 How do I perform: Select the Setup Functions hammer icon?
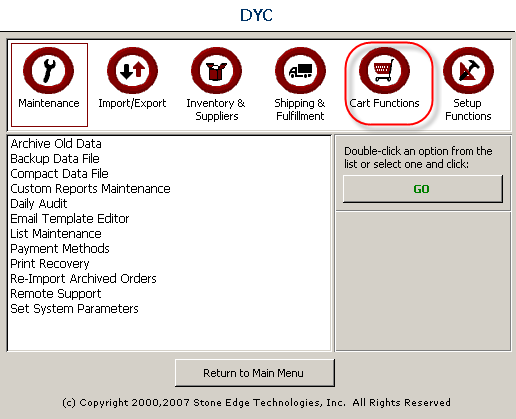pyautogui.click(x=468, y=71)
